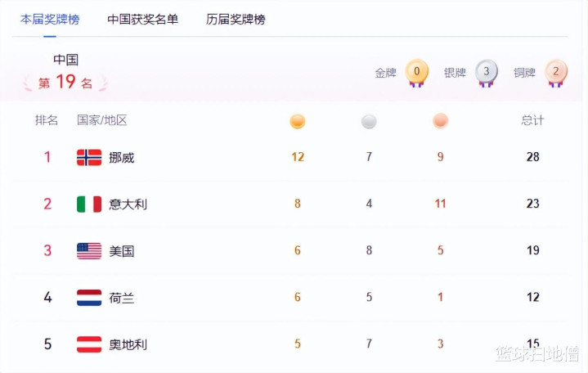Viewport: 588px width, 373px height.
Task: Click the 排名 column header
Action: 47,120
